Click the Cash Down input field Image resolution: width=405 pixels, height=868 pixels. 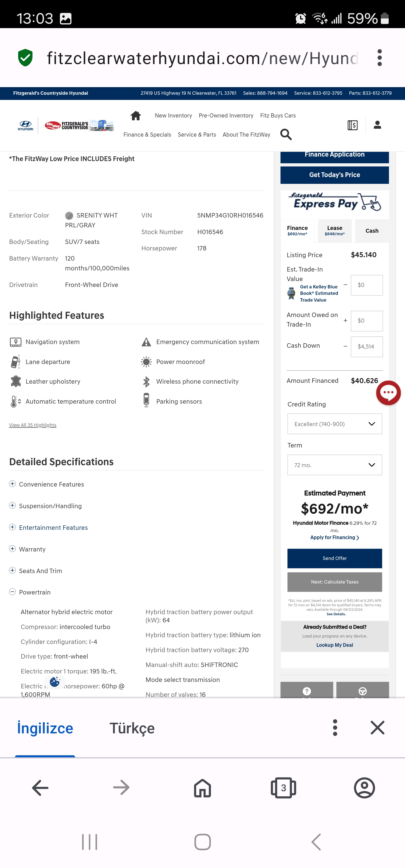[366, 347]
